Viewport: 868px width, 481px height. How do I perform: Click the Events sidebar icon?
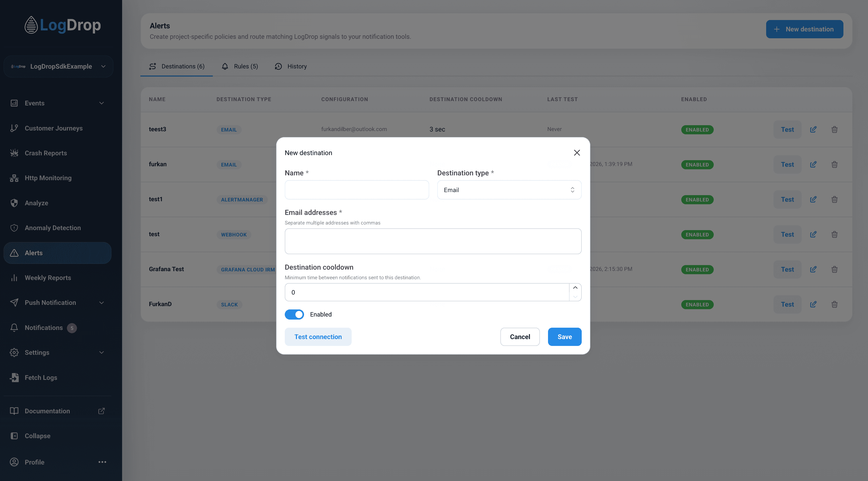tap(14, 103)
